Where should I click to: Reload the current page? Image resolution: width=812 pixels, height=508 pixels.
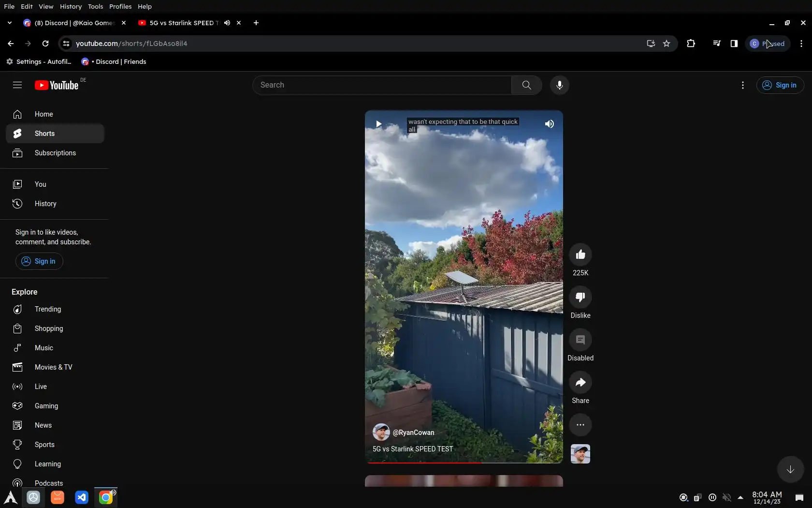45,44
